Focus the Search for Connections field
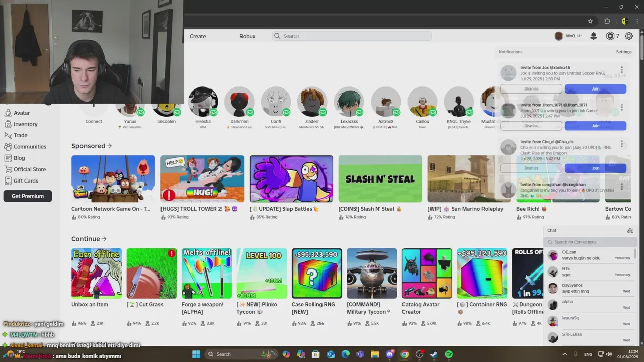 point(590,242)
